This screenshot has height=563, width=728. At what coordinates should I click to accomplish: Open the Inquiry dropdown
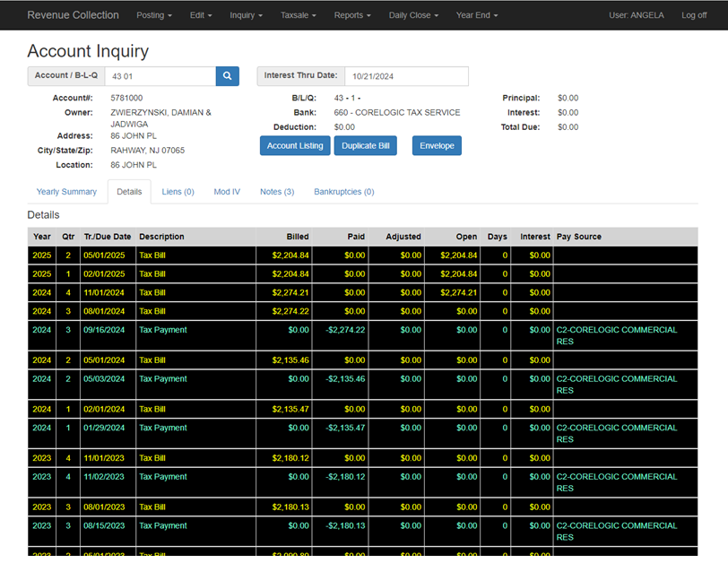pyautogui.click(x=246, y=15)
